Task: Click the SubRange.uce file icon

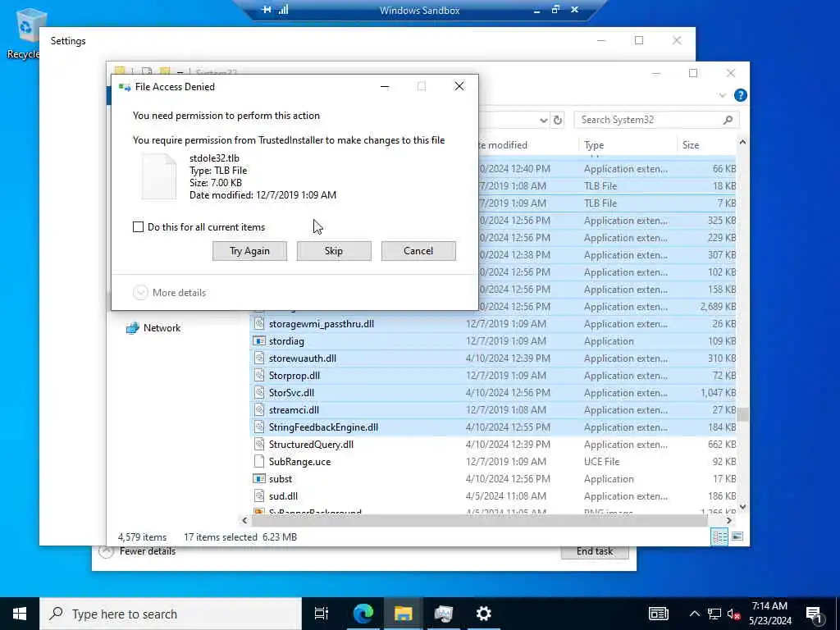Action: point(259,461)
